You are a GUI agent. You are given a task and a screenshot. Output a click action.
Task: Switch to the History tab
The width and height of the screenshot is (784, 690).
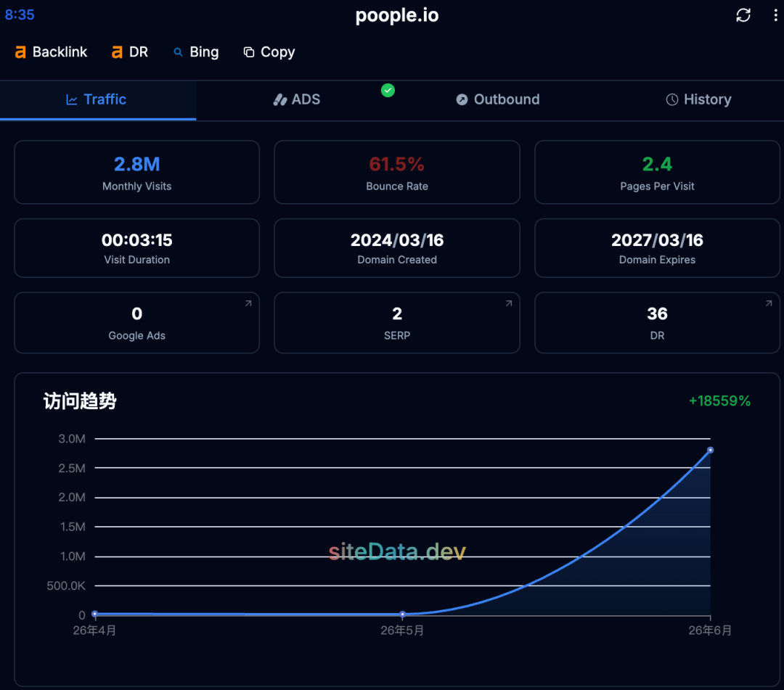698,99
